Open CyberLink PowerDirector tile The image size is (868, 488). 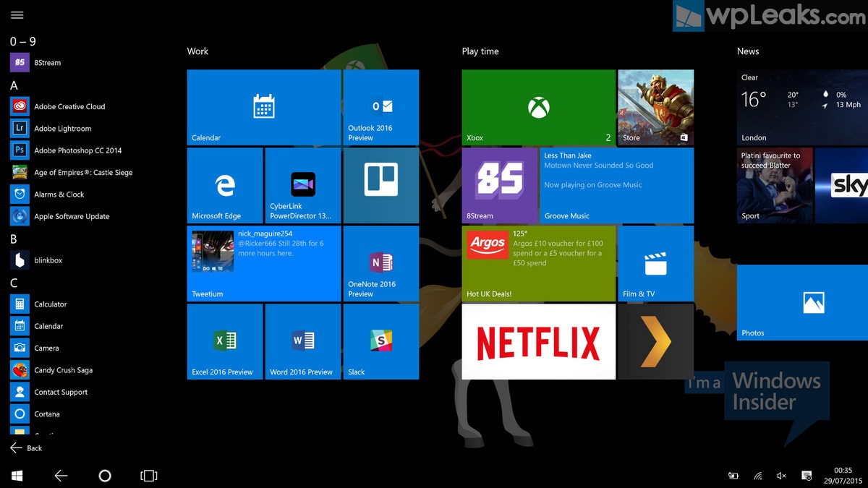coord(303,186)
